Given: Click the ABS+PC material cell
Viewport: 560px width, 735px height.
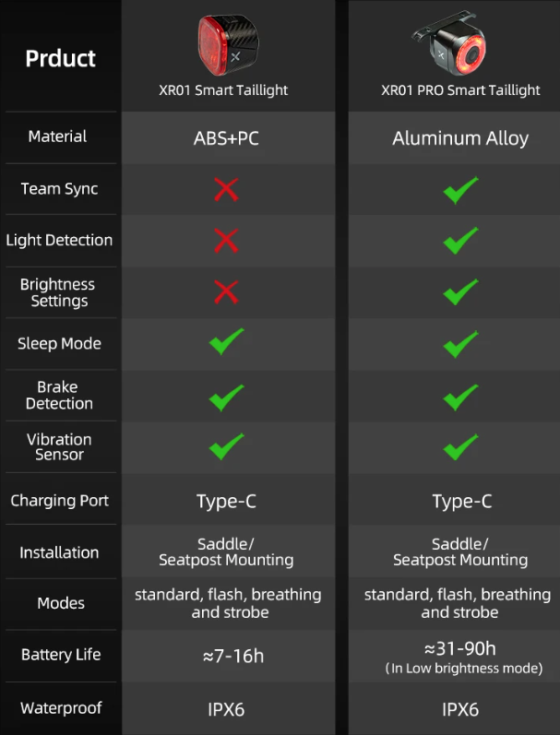Looking at the screenshot, I should [226, 138].
